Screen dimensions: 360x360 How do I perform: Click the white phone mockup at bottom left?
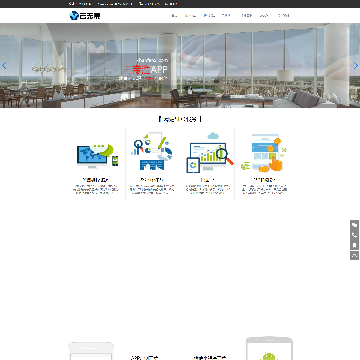(x=91, y=351)
